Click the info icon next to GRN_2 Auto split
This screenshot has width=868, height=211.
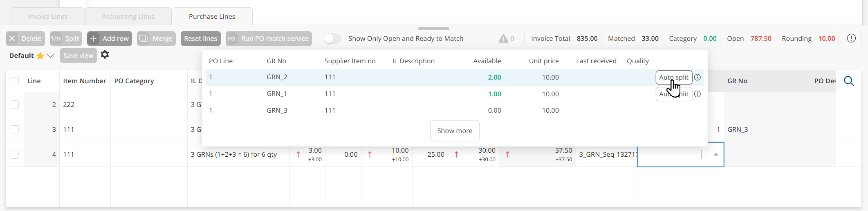pos(698,77)
